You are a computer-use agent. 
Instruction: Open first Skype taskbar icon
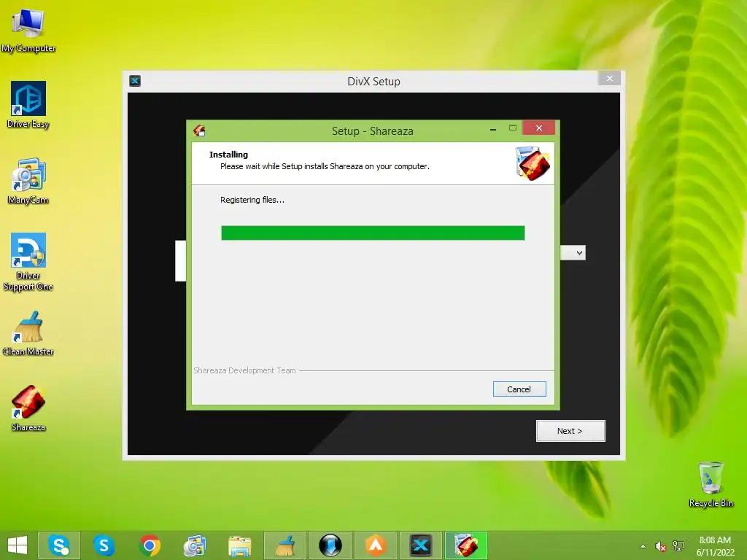coord(59,545)
